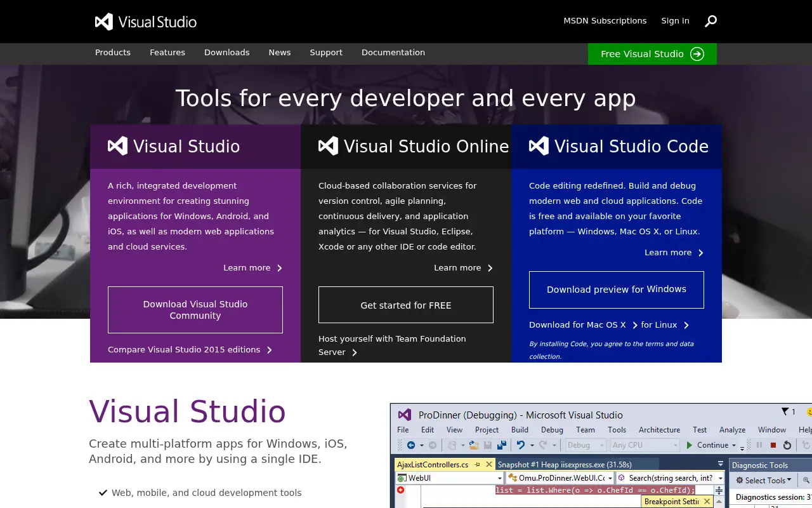Open the Any CPU platform dropdown
This screenshot has width=812, height=508.
coord(645,445)
